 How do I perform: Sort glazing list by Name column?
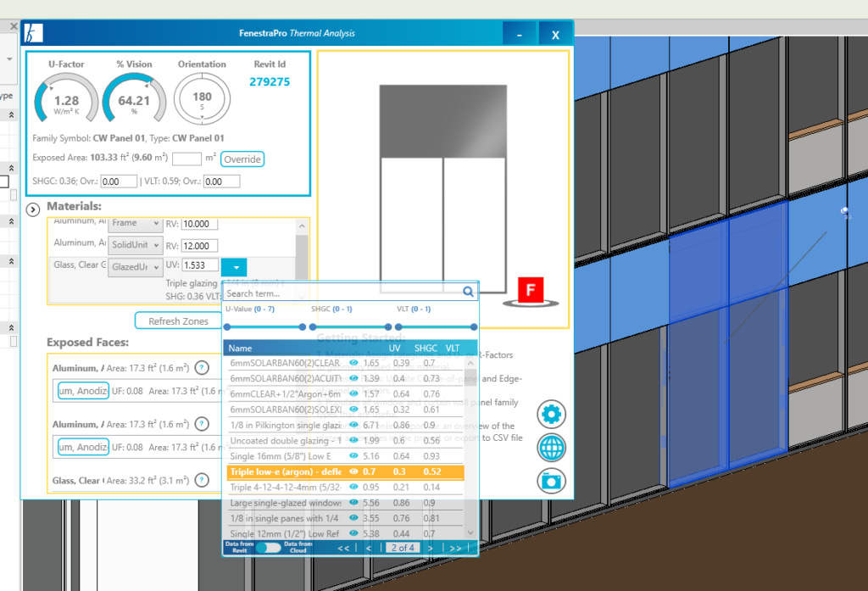tap(240, 348)
